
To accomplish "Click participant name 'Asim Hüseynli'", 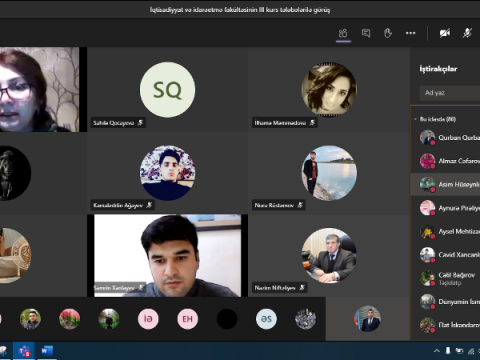I will tap(459, 184).
